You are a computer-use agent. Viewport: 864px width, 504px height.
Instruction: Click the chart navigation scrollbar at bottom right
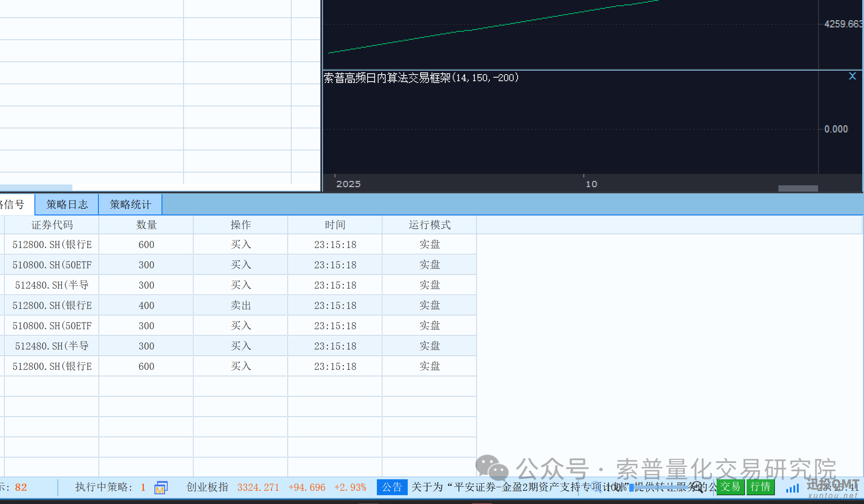[x=798, y=188]
